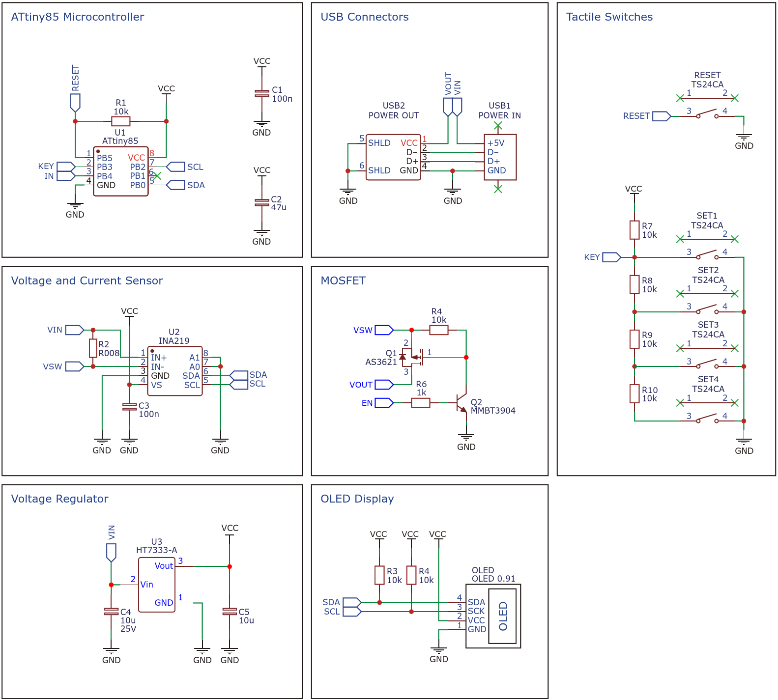This screenshot has width=778, height=700.
Task: Click the EN port flag
Action: point(384,403)
